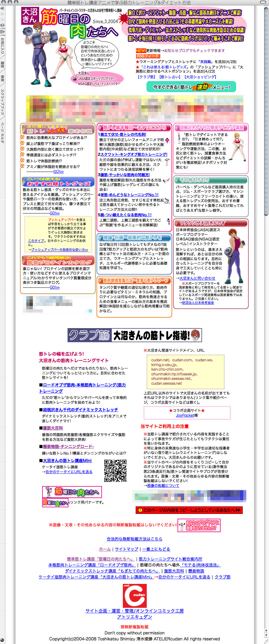
Task: Click the 【クラブ筋】 link in the news area
Action: pyautogui.click(x=146, y=77)
